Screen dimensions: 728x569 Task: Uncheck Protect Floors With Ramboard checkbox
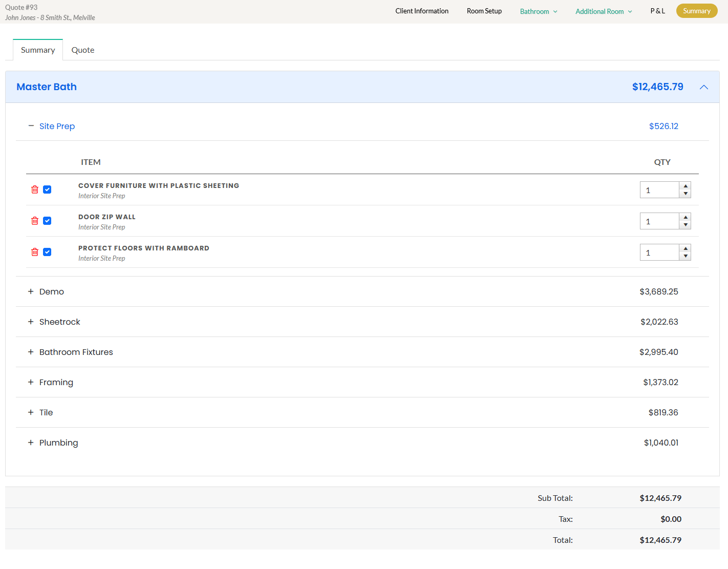[x=47, y=252]
